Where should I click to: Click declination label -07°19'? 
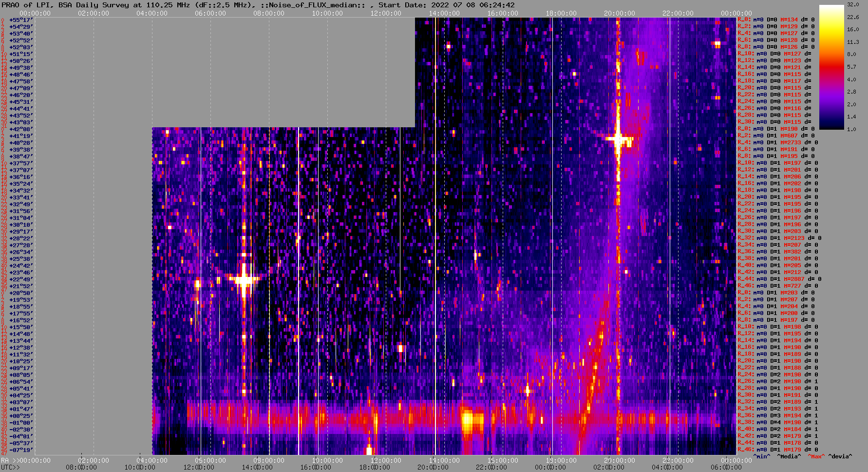tap(20, 450)
